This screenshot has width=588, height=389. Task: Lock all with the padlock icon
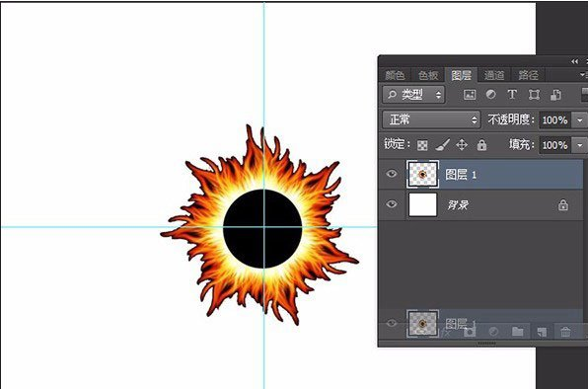pos(481,145)
